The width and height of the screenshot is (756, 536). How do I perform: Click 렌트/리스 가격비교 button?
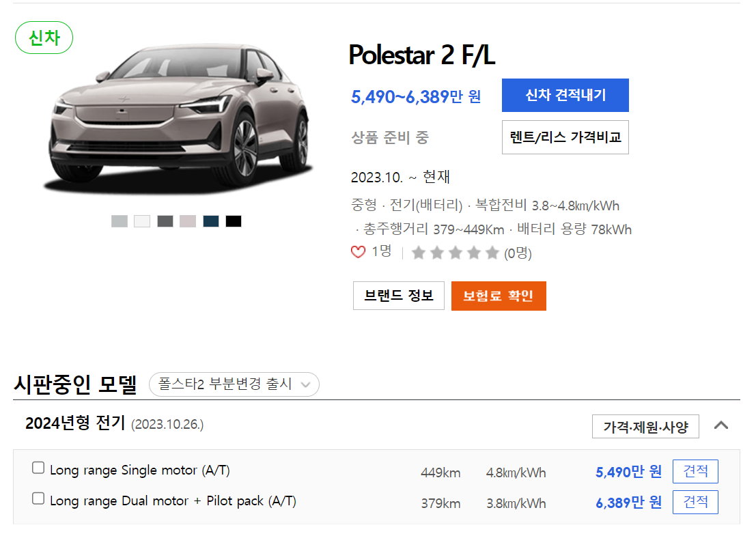click(x=565, y=137)
